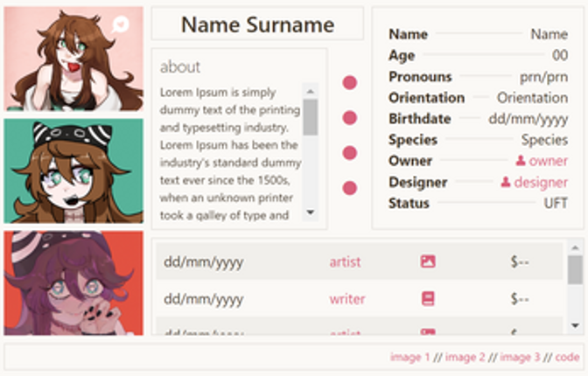This screenshot has height=376, width=588.
Task: Click the user icon beside designer
Action: pyautogui.click(x=506, y=182)
